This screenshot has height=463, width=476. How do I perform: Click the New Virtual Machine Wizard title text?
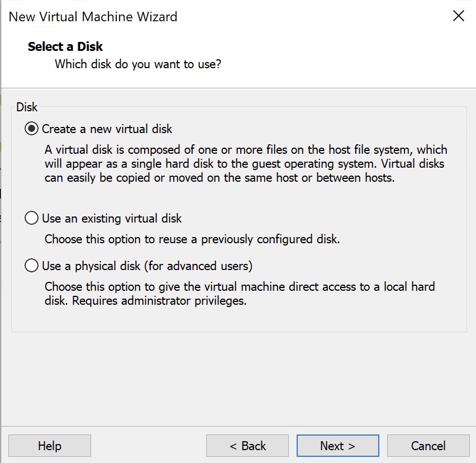pos(93,16)
